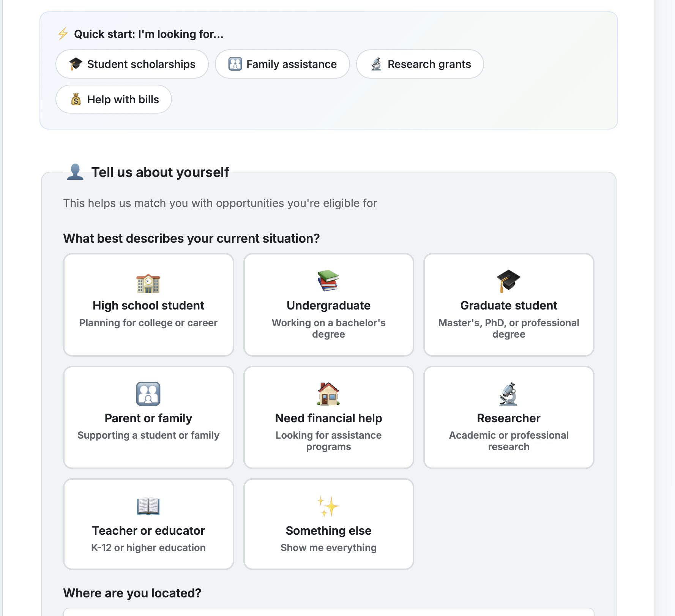
Task: Click the sparkles icon on Something else card
Action: pyautogui.click(x=328, y=507)
